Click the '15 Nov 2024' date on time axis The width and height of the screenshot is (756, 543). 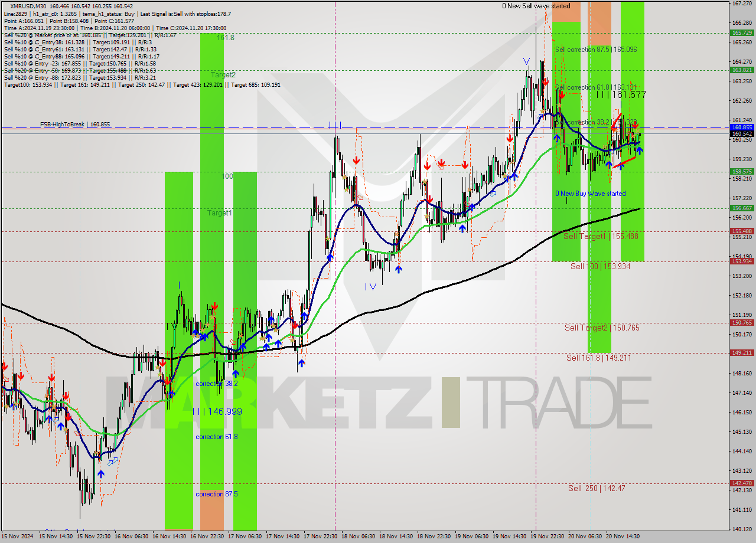point(17,537)
